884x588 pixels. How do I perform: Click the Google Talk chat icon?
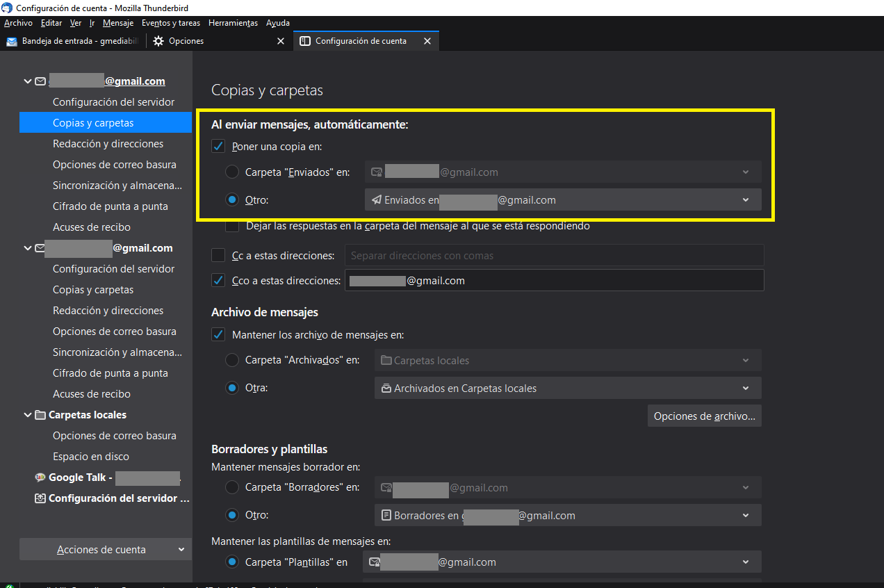pos(40,477)
